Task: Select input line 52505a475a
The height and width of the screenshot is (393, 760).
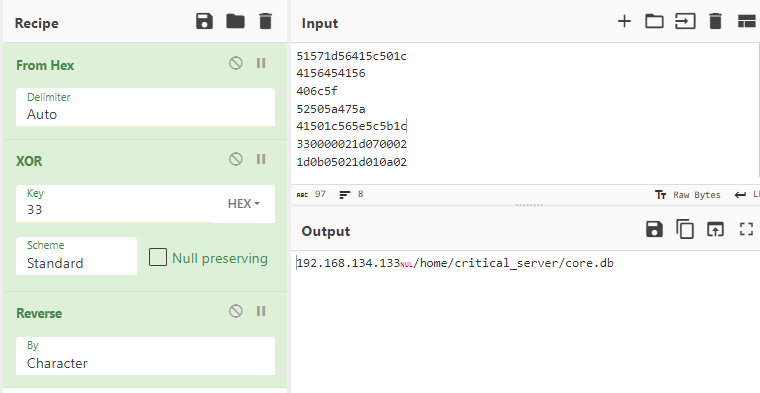Action: tap(331, 109)
